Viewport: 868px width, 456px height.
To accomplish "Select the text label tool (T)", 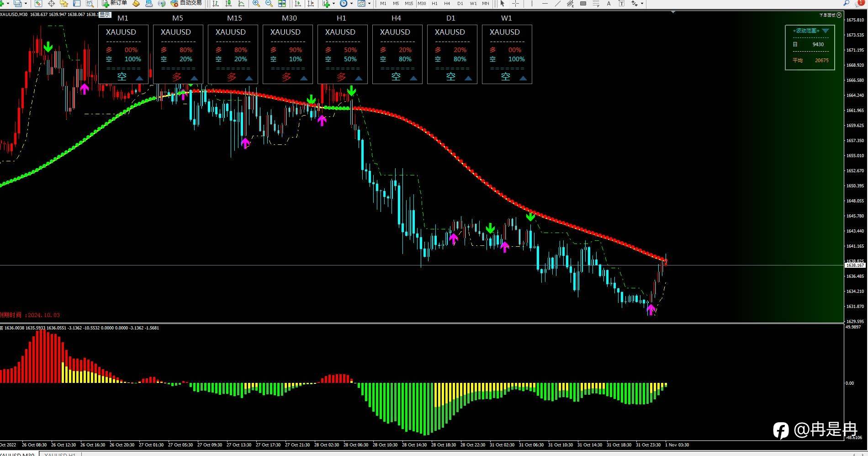I will tap(621, 3).
